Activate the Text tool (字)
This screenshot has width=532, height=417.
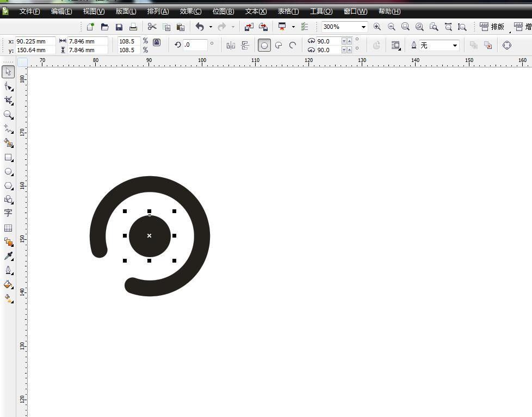click(8, 213)
